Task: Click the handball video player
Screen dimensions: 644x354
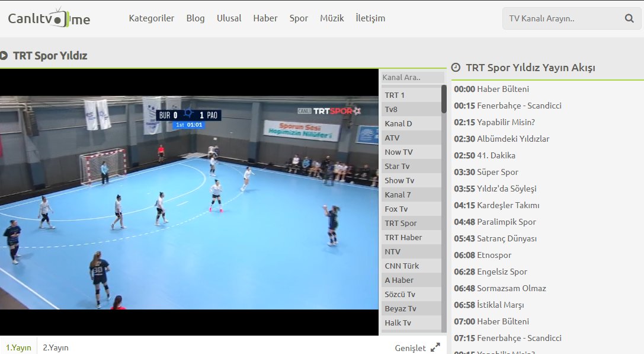Action: pyautogui.click(x=189, y=202)
